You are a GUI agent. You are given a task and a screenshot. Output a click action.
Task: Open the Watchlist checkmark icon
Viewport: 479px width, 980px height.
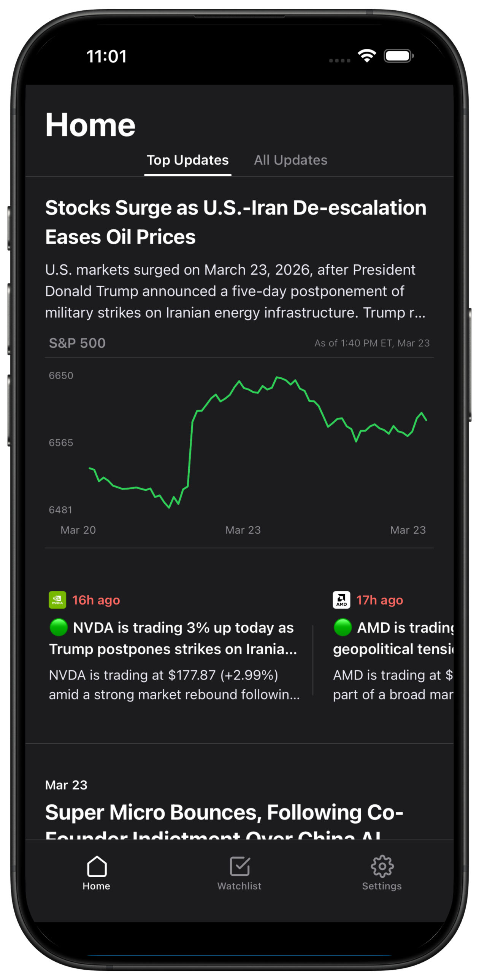tap(239, 866)
